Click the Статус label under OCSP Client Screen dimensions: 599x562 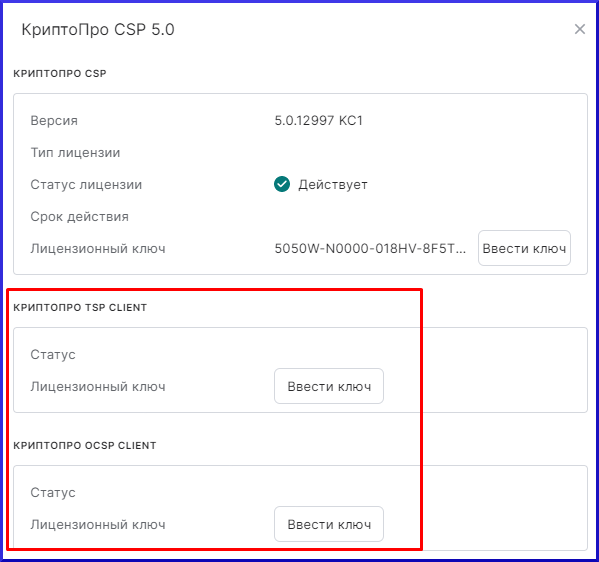point(53,492)
